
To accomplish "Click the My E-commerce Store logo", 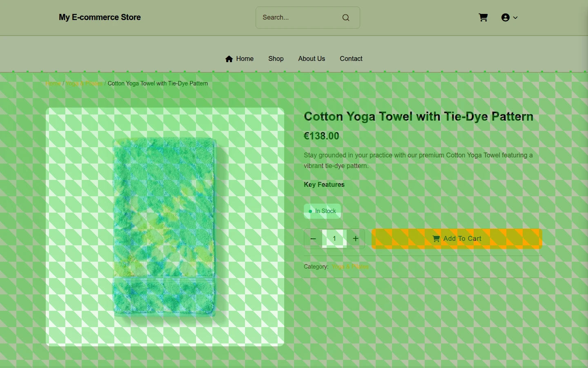I will pos(100,17).
